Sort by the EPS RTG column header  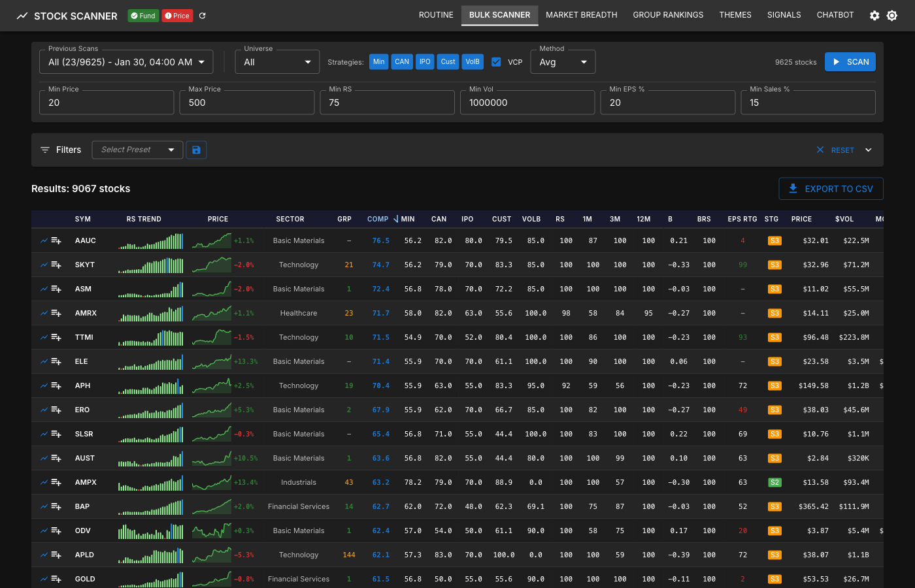click(742, 219)
